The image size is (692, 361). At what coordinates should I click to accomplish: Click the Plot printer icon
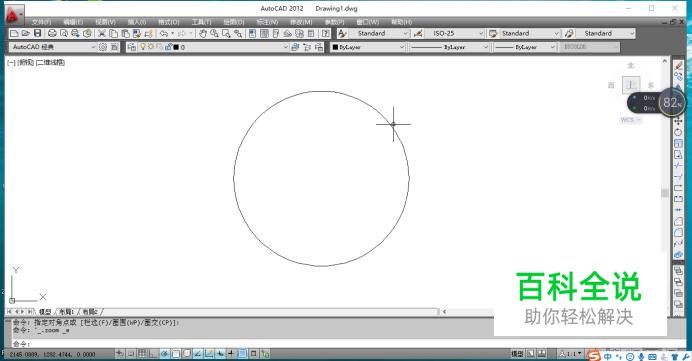[52, 33]
